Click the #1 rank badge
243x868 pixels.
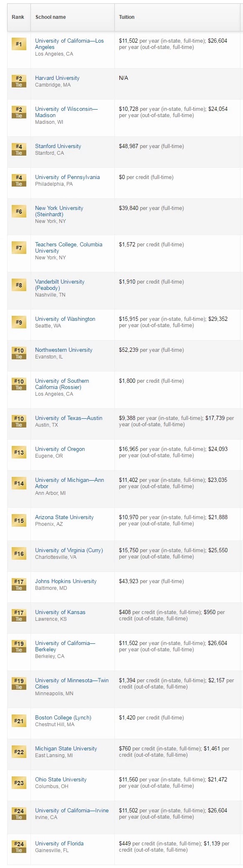click(19, 44)
